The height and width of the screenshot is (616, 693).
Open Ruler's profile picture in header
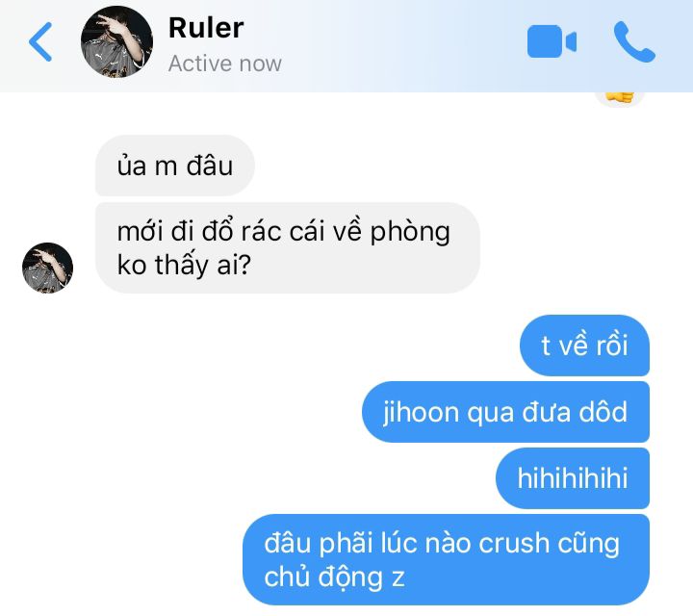point(116,41)
